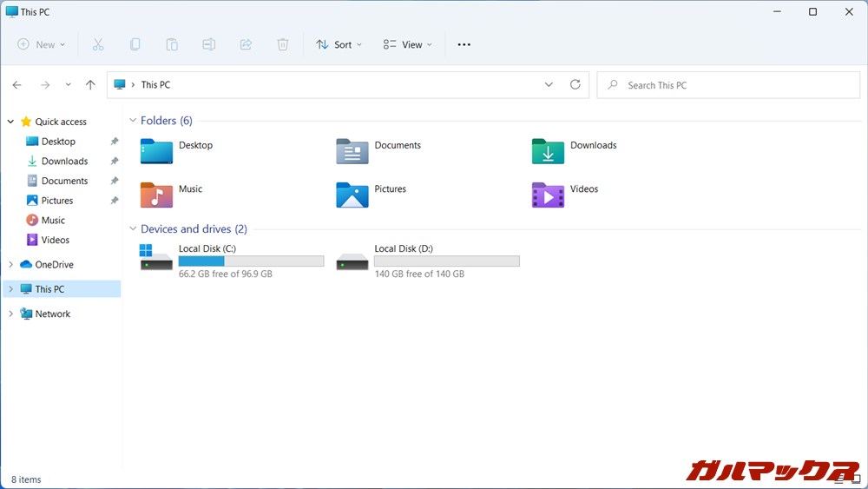
Task: Click the Rename icon in toolbar
Action: [209, 44]
